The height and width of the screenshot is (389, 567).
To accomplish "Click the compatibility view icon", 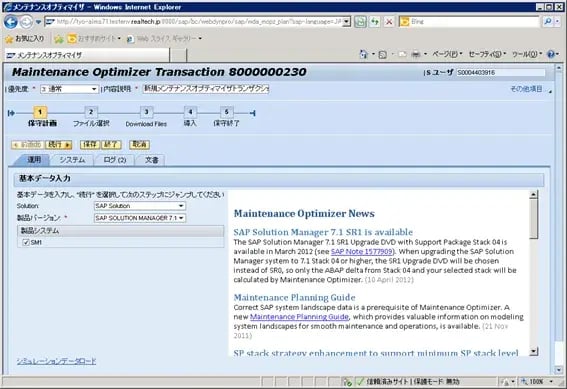I will [360, 22].
